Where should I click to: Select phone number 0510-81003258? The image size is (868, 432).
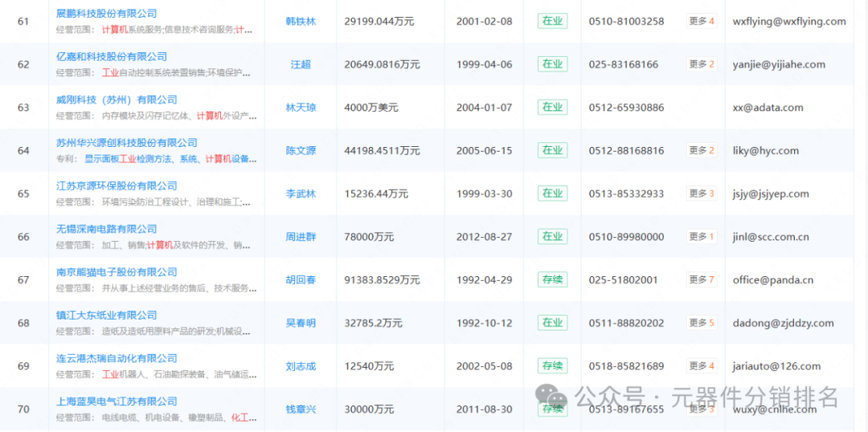(626, 22)
